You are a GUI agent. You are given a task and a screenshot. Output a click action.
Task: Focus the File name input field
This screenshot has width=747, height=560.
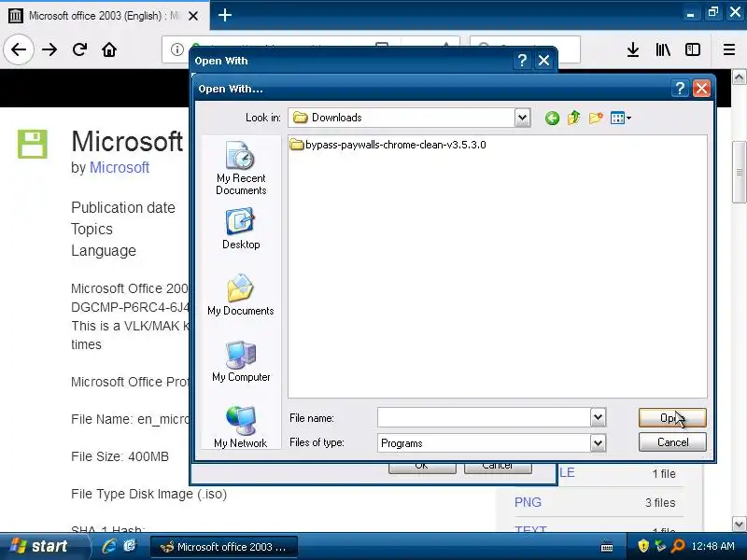[484, 417]
